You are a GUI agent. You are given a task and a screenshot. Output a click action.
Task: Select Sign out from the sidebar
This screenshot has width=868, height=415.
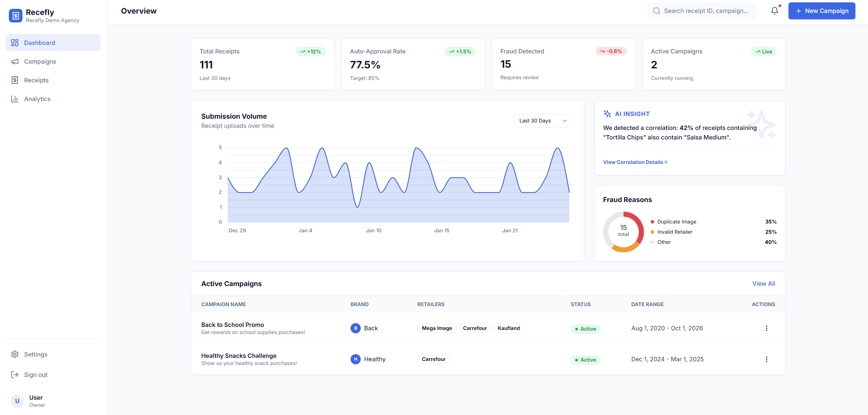click(x=36, y=375)
